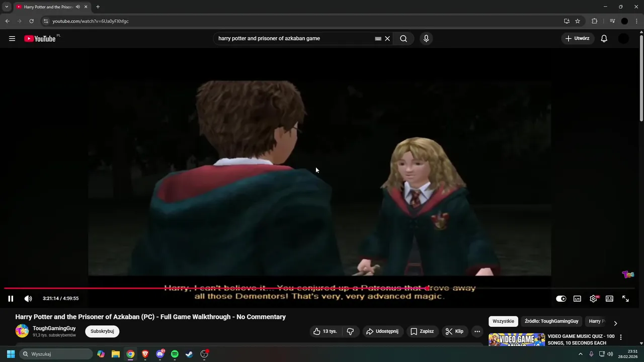This screenshot has height=362, width=644.
Task: Open the ToughGamingGuy channel name link
Action: (x=54, y=328)
